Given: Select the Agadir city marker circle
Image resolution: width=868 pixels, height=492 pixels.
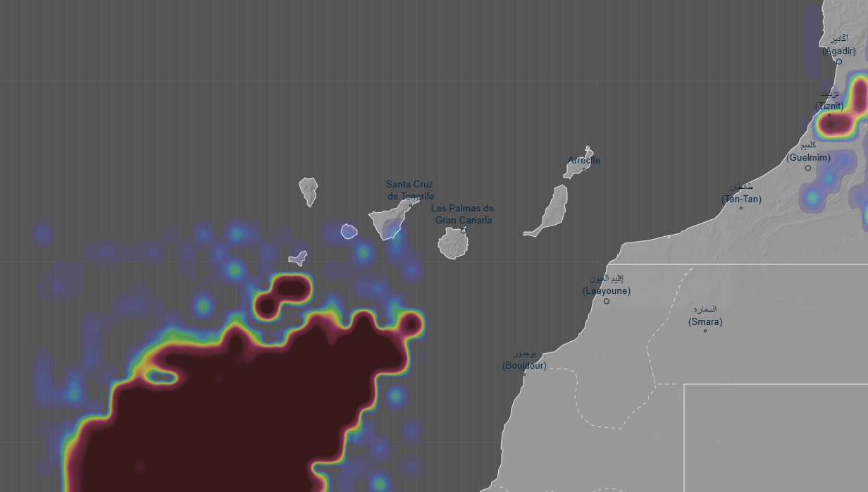Looking at the screenshot, I should (x=838, y=61).
